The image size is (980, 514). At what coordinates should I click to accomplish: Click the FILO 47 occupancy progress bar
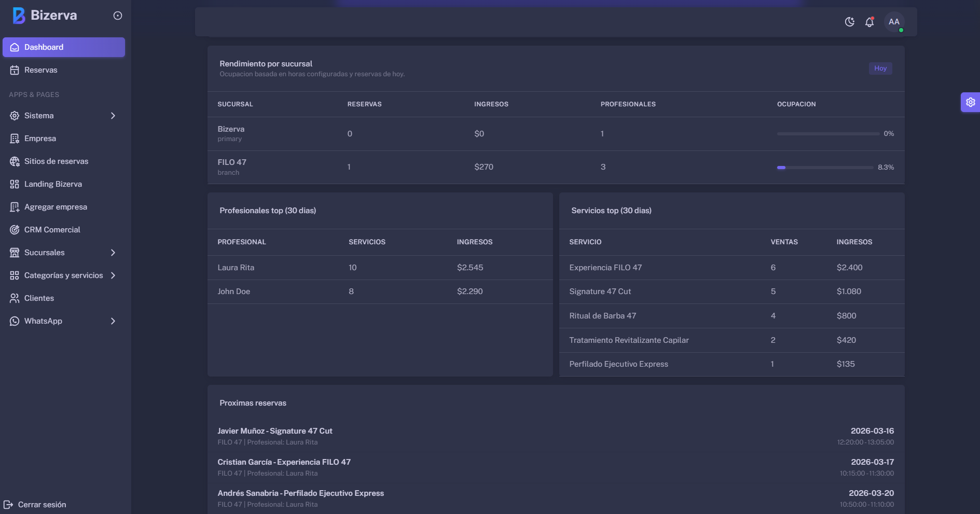point(825,168)
